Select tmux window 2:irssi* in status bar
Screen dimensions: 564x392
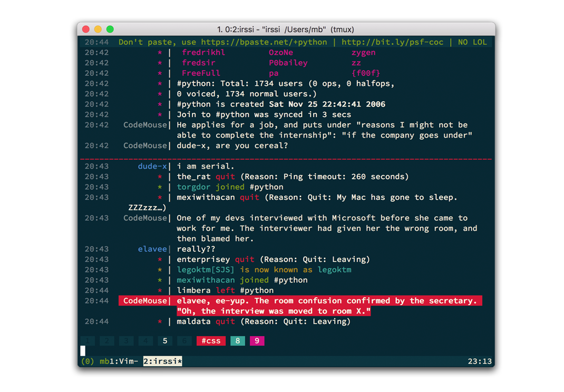[x=162, y=361]
